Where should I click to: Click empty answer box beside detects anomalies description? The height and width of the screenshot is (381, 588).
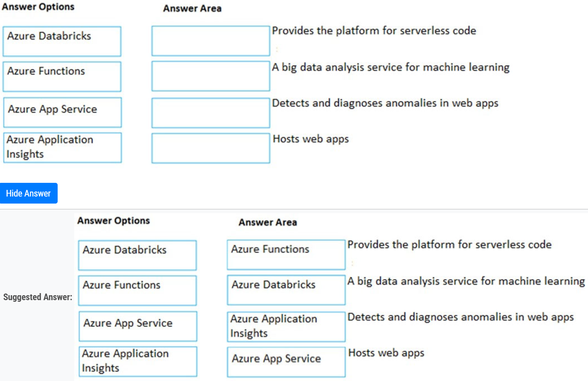(x=211, y=113)
